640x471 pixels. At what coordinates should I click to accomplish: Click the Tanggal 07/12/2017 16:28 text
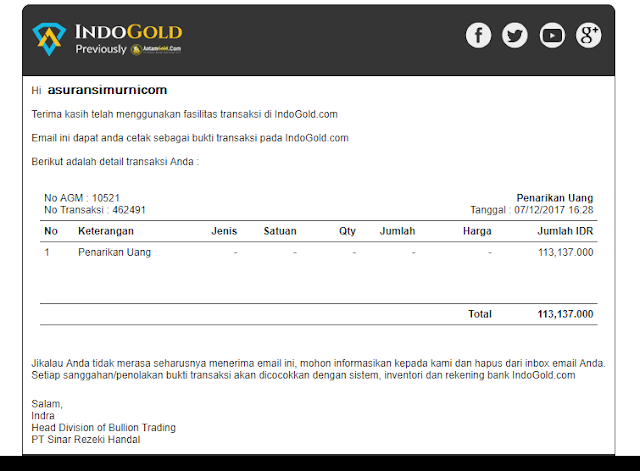[531, 210]
